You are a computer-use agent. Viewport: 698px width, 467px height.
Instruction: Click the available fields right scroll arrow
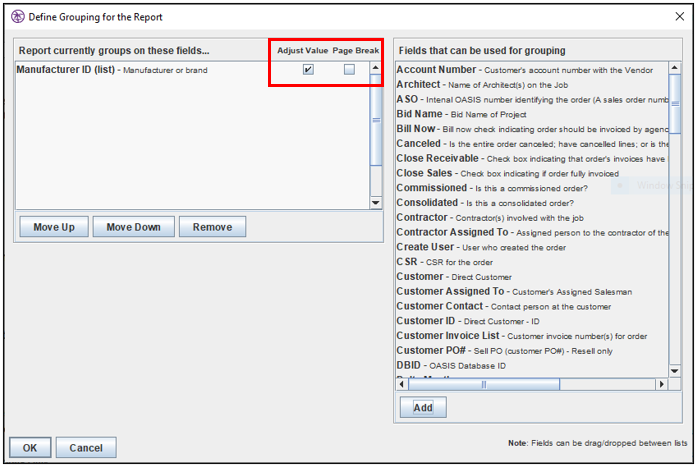[661, 384]
